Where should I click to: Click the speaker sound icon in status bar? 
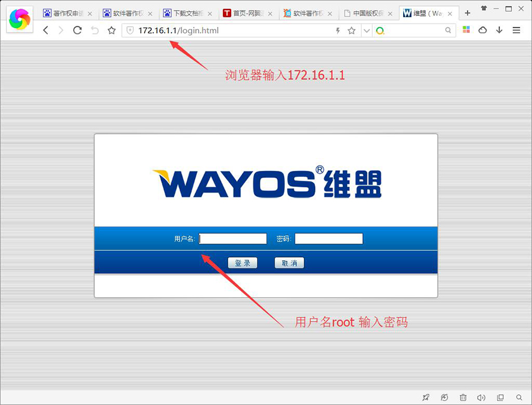481,397
